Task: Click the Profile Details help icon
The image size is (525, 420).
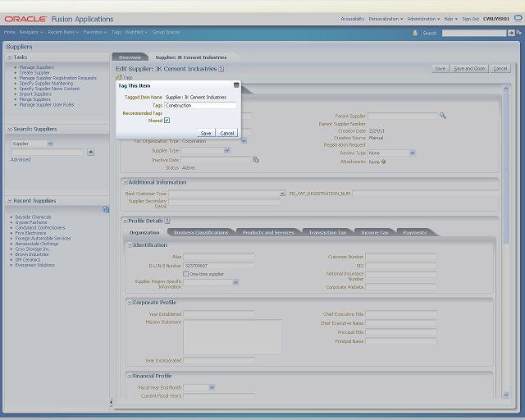Action: coord(167,221)
